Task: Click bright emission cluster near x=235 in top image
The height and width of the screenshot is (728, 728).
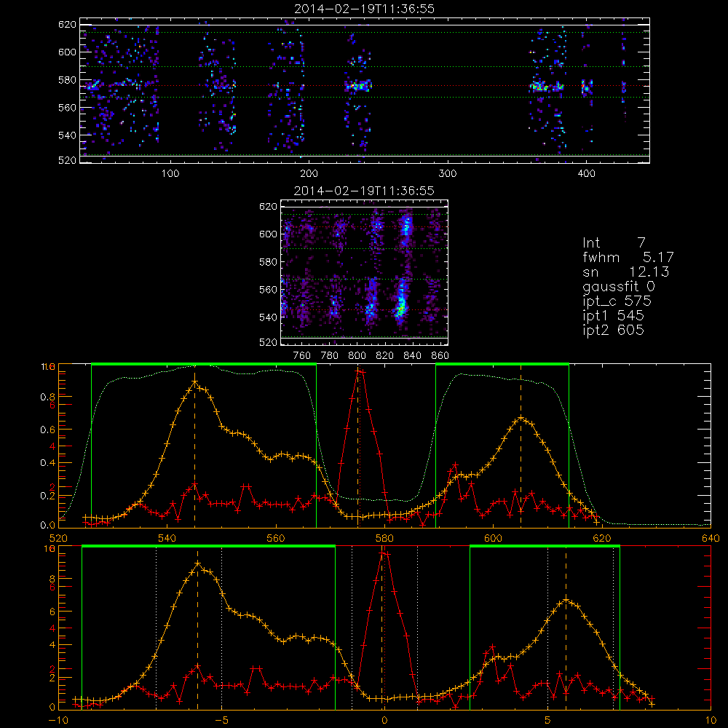Action: pyautogui.click(x=358, y=86)
